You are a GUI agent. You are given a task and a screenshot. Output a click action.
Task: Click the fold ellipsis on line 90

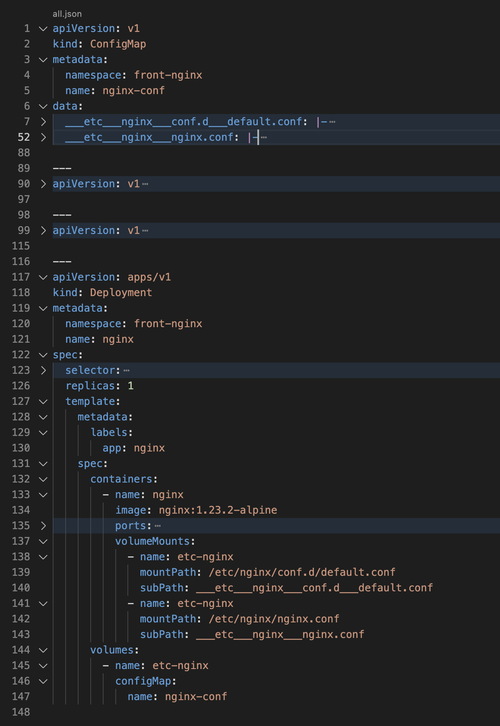[x=145, y=184]
